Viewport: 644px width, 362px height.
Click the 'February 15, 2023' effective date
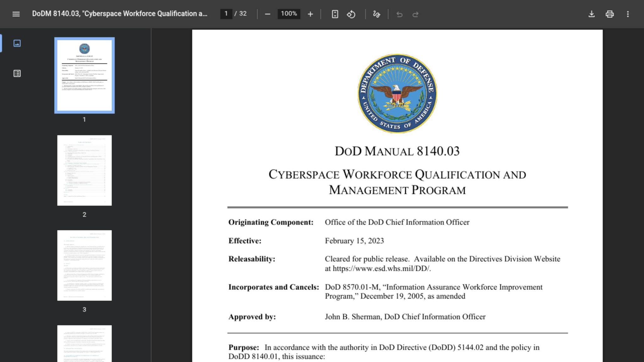click(x=354, y=241)
